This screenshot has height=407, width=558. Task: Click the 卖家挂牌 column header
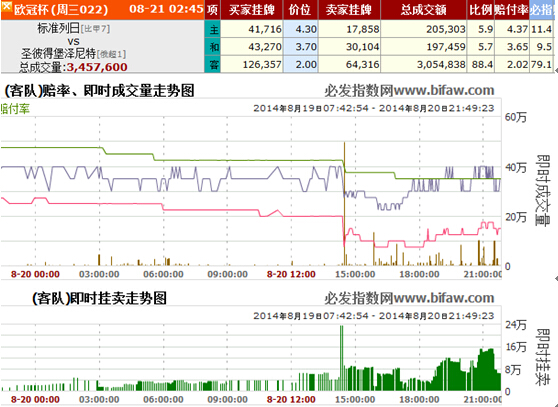349,10
